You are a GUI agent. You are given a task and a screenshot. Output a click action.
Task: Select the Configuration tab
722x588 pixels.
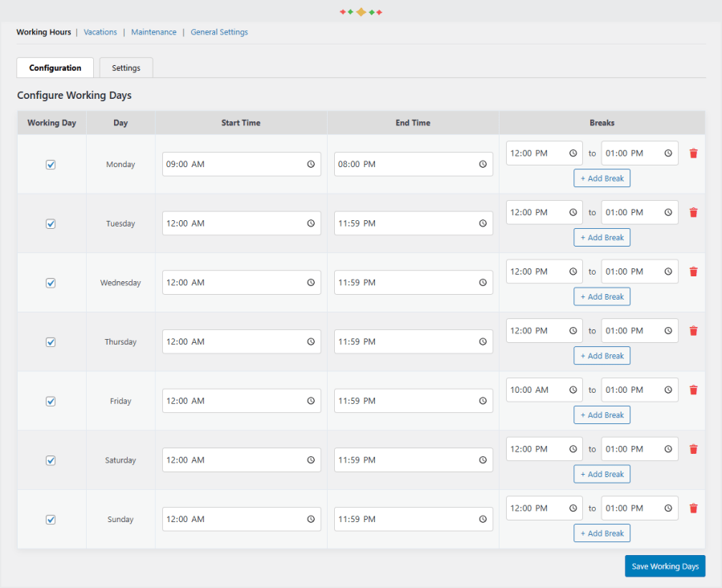click(55, 67)
